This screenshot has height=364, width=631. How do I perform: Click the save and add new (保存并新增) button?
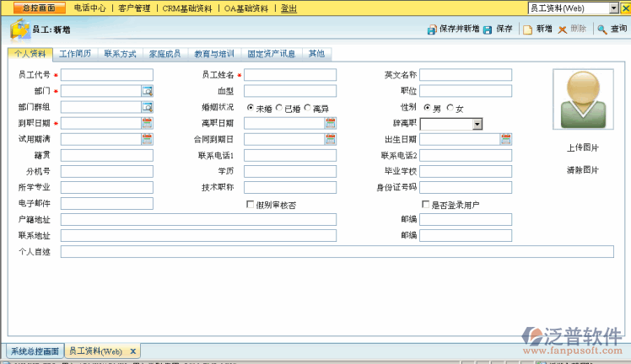pos(459,29)
